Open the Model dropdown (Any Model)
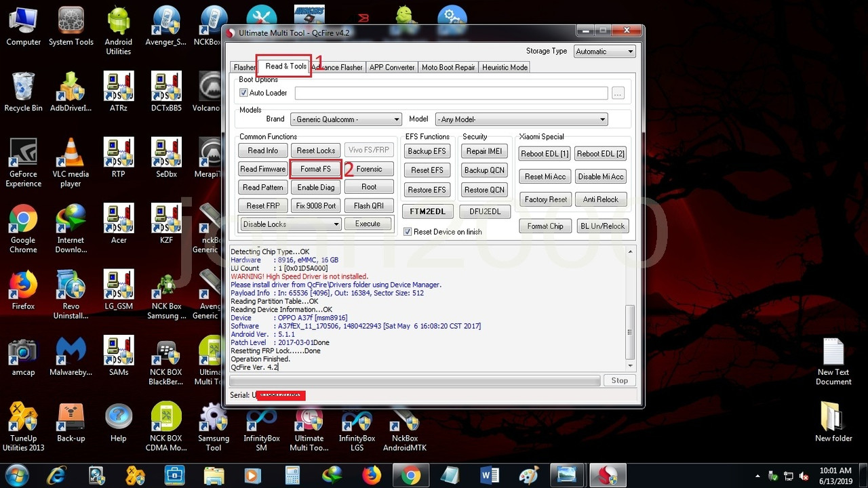Image resolution: width=868 pixels, height=488 pixels. pos(521,119)
